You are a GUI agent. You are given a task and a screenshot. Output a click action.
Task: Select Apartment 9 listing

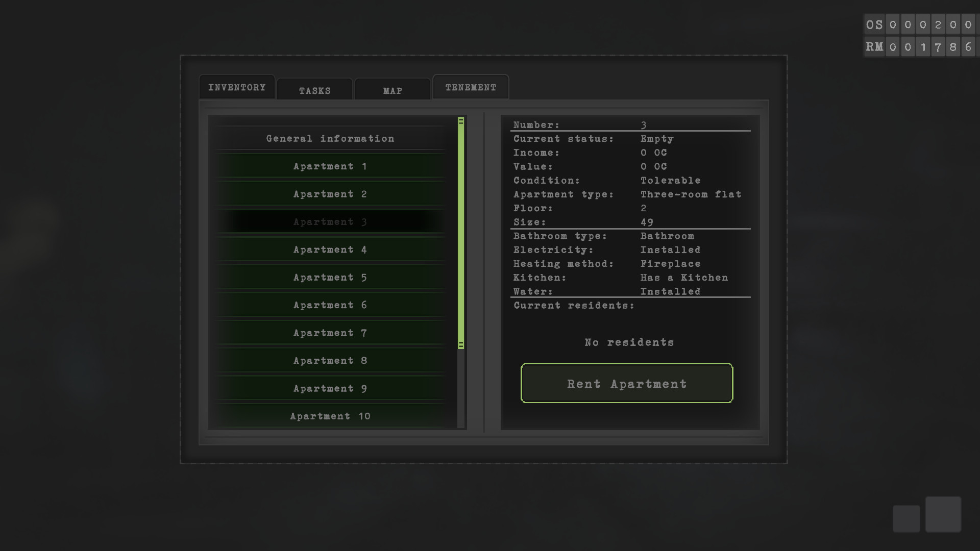click(x=330, y=388)
